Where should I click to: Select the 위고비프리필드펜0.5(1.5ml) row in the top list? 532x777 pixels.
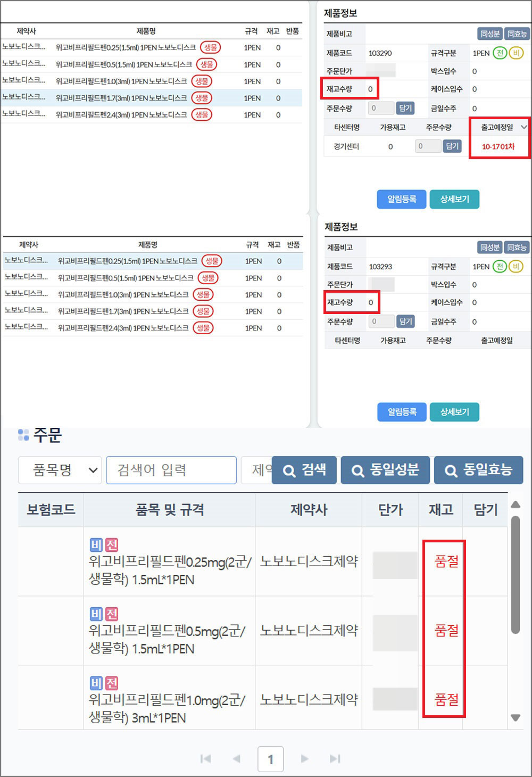[x=152, y=64]
